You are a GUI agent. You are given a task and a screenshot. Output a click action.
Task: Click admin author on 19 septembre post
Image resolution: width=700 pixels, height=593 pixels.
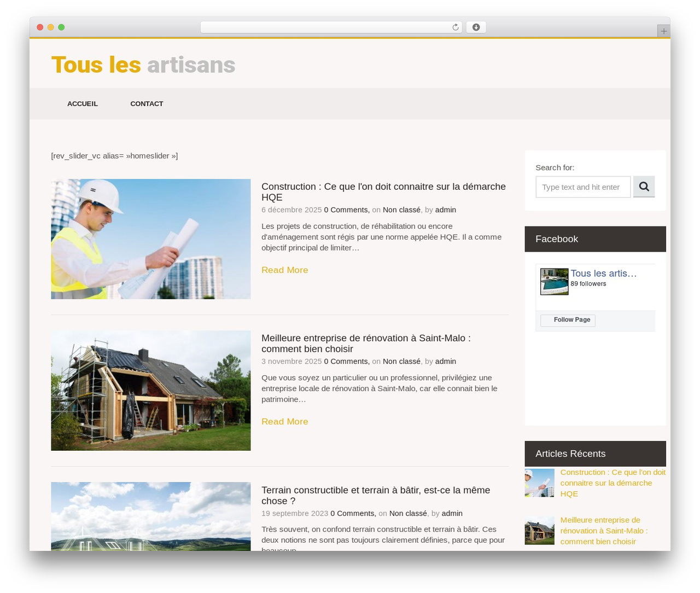(x=452, y=514)
